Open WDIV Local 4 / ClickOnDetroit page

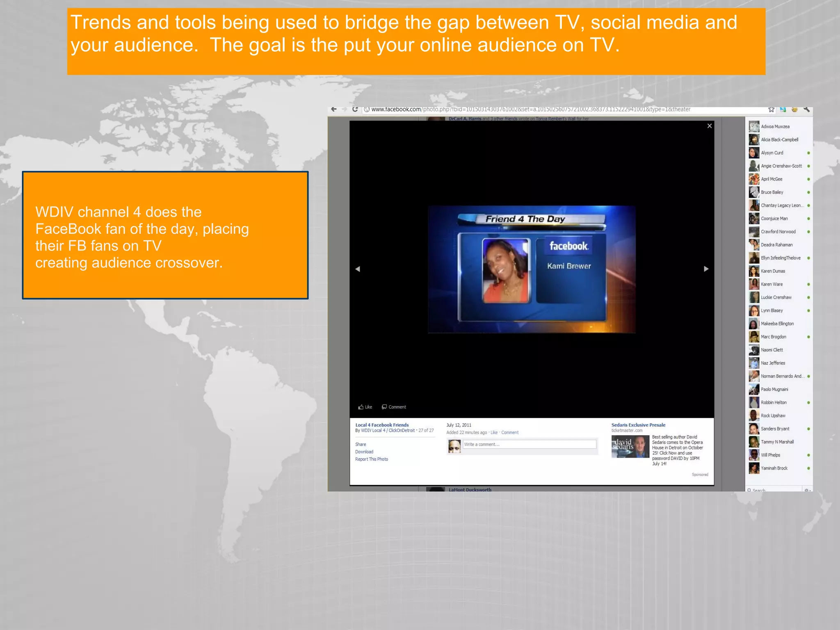tap(388, 431)
